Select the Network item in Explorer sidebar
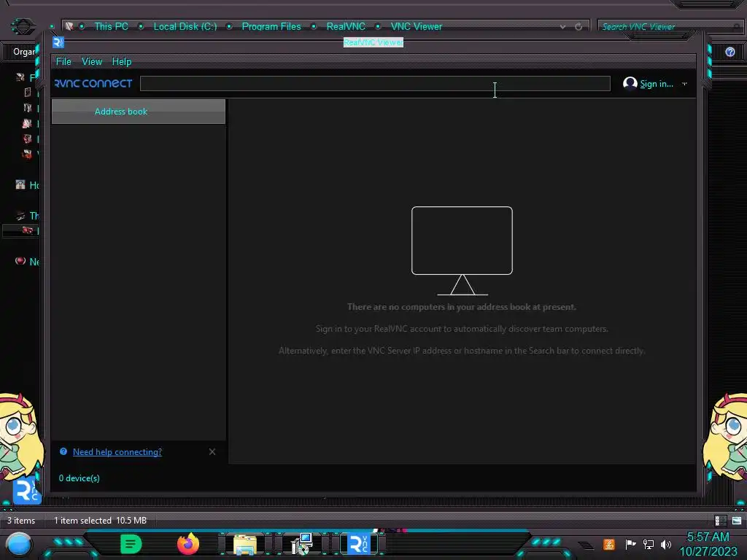 coord(27,262)
